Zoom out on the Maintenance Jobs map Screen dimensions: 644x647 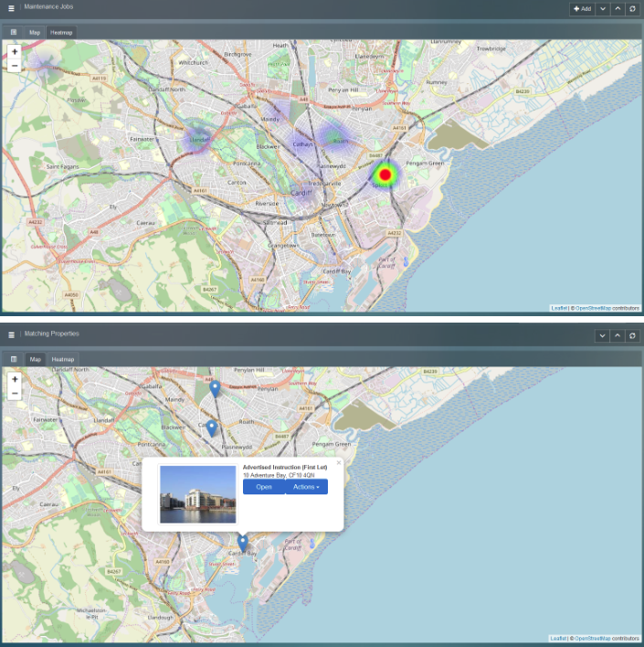pos(15,66)
